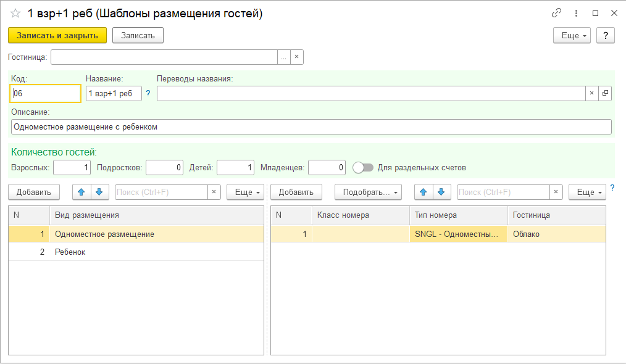Select the Ребенок row in accommodation list
The height and width of the screenshot is (364, 626).
(70, 252)
